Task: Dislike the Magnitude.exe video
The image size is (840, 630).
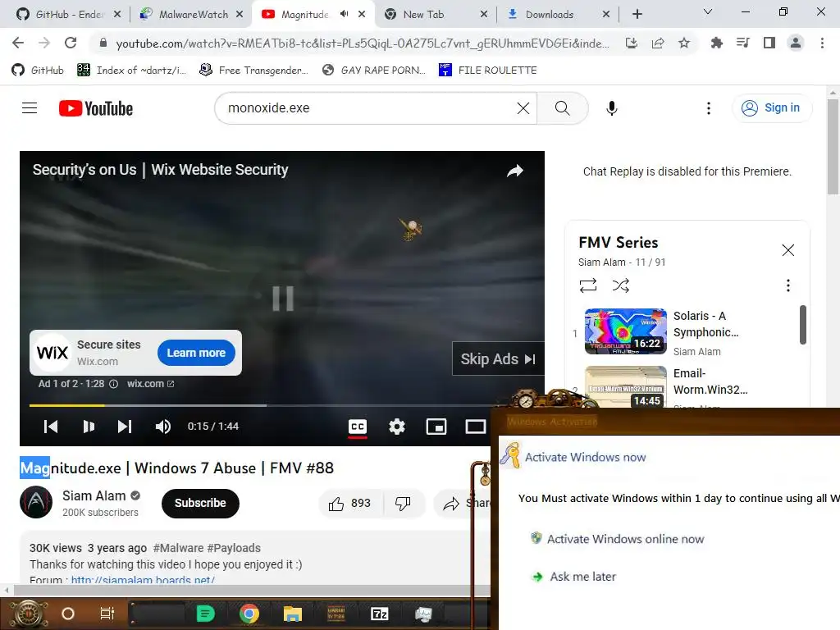Action: click(x=403, y=504)
